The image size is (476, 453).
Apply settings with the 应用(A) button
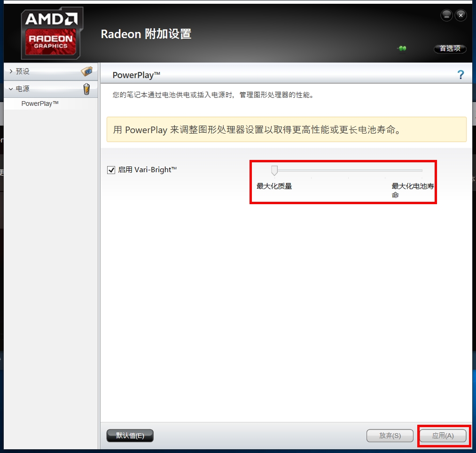tap(443, 436)
